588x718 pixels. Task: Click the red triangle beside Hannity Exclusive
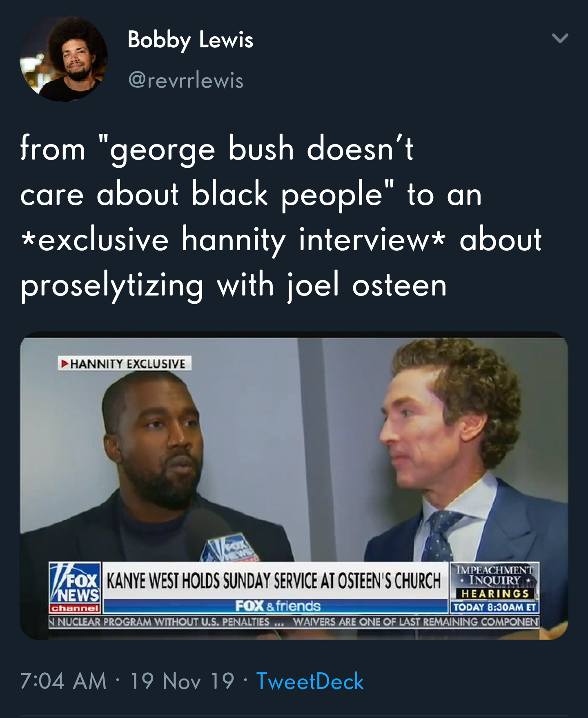coord(65,363)
